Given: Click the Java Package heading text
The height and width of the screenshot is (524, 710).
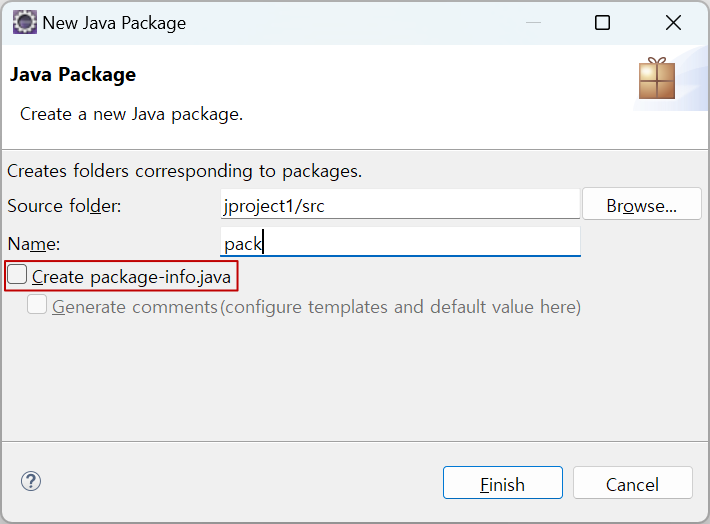Looking at the screenshot, I should pyautogui.click(x=73, y=74).
